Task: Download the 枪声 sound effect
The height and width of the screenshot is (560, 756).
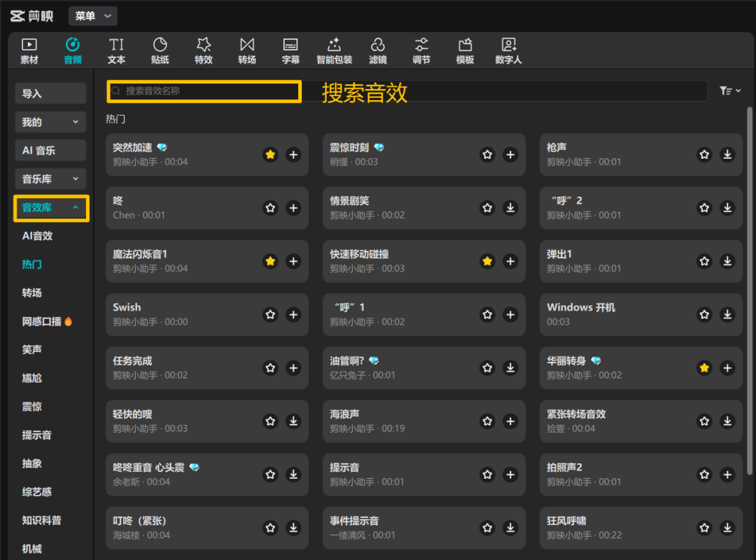Action: 727,155
